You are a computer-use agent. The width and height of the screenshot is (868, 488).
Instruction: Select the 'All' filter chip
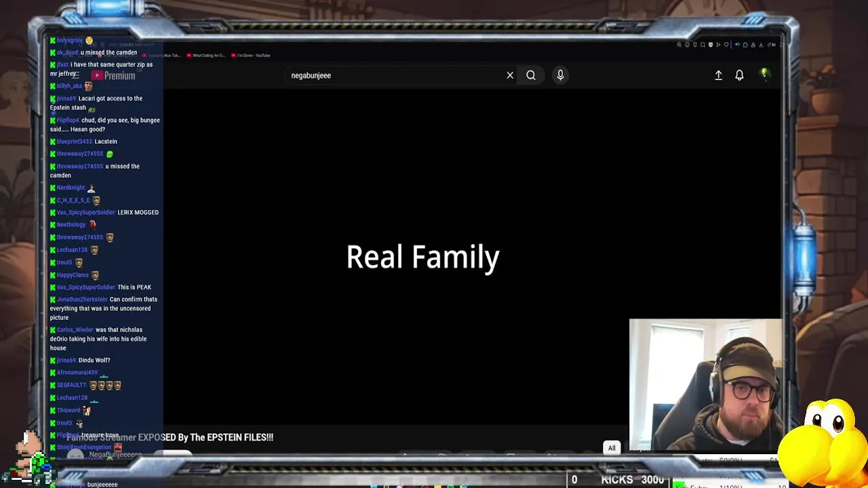point(612,448)
